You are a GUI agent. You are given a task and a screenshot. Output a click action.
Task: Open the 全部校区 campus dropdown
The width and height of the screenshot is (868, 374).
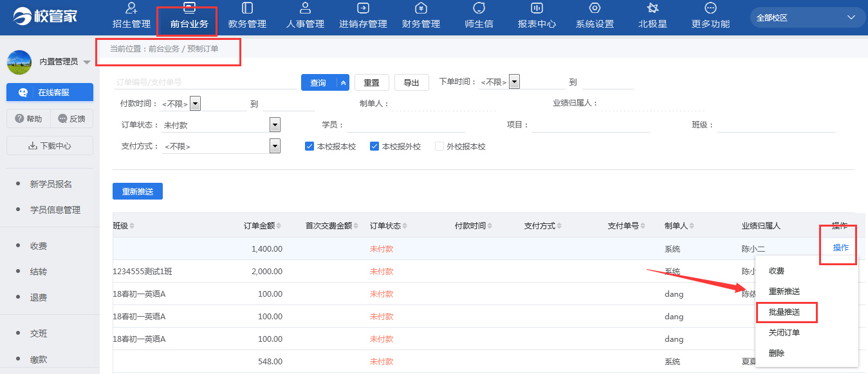[x=808, y=17]
